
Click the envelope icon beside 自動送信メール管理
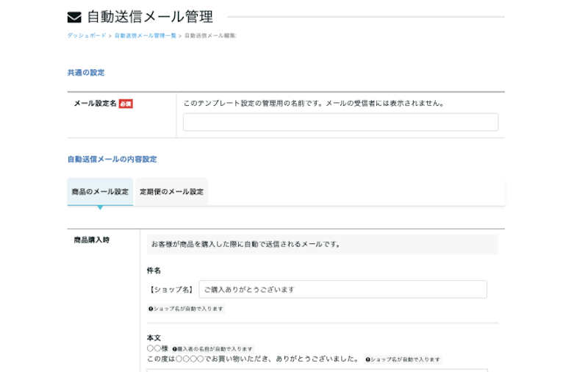pyautogui.click(x=74, y=17)
